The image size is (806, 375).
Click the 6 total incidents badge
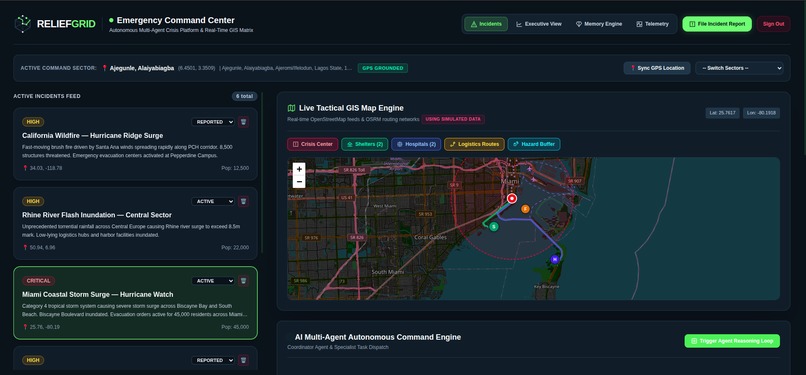244,96
